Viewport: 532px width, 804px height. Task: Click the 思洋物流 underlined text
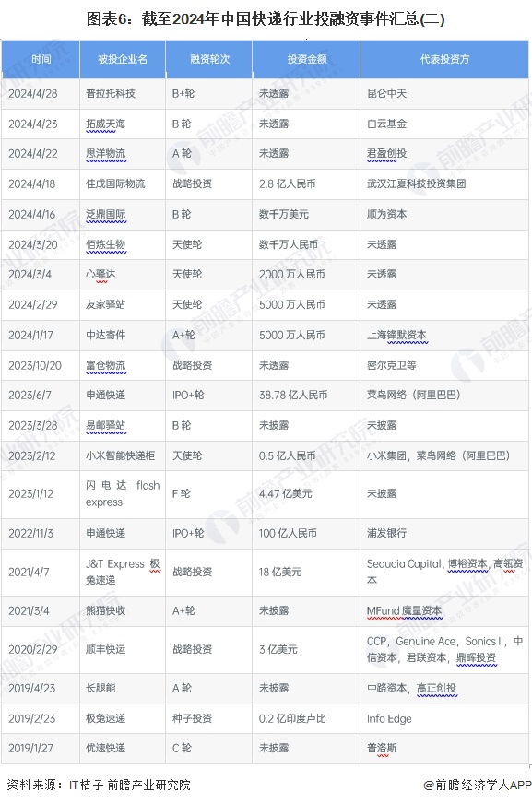[106, 154]
